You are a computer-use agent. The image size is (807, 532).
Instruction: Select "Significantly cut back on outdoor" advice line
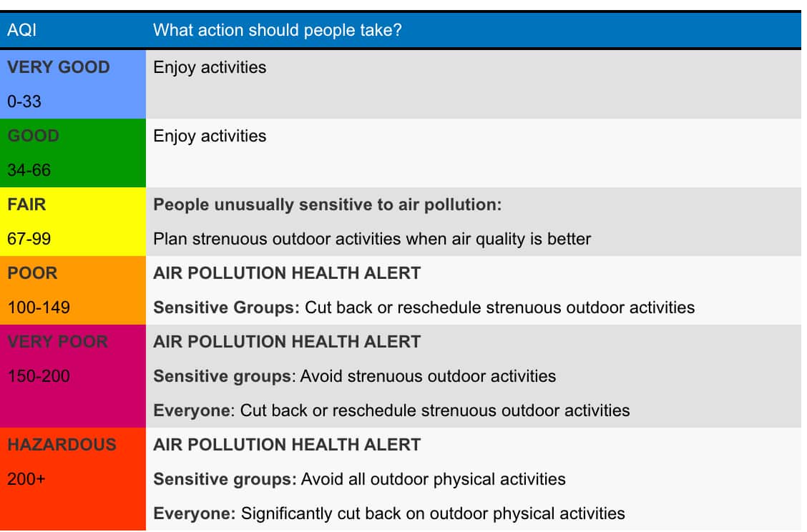click(x=389, y=513)
